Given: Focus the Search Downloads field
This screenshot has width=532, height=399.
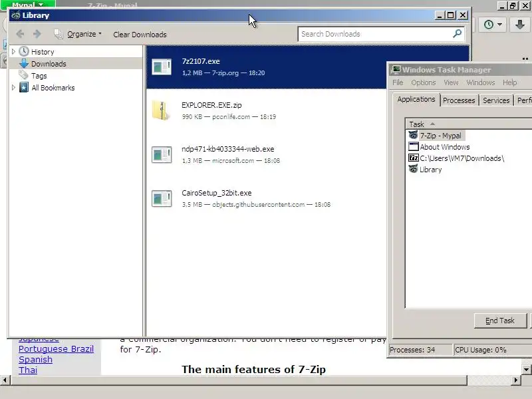Looking at the screenshot, I should tap(375, 34).
